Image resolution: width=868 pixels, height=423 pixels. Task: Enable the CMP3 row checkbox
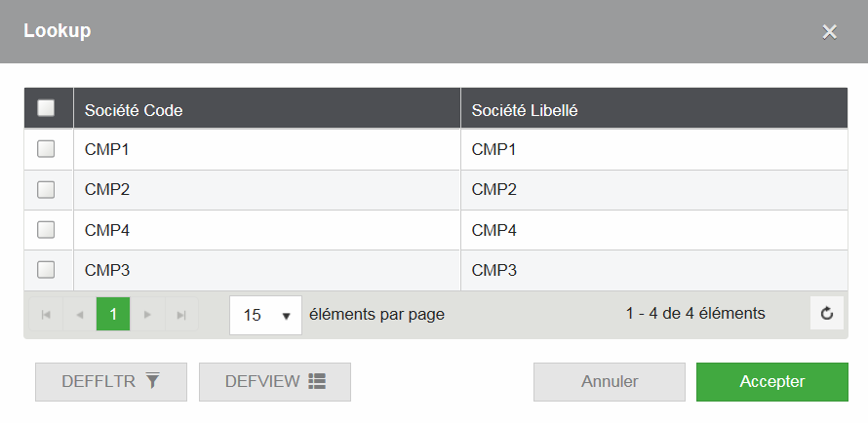click(46, 270)
